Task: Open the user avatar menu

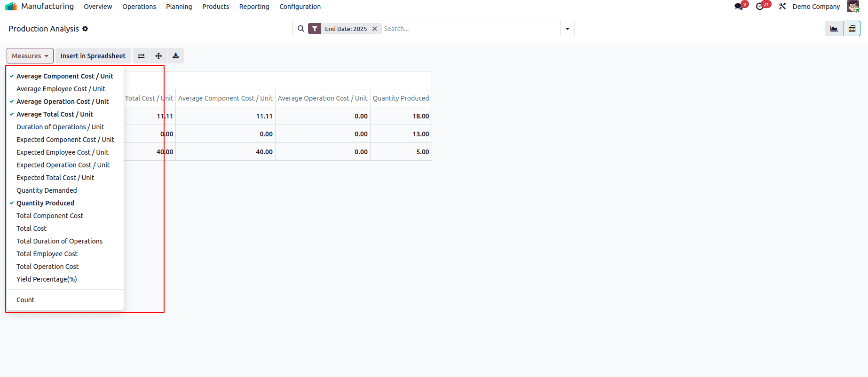Action: pyautogui.click(x=853, y=7)
